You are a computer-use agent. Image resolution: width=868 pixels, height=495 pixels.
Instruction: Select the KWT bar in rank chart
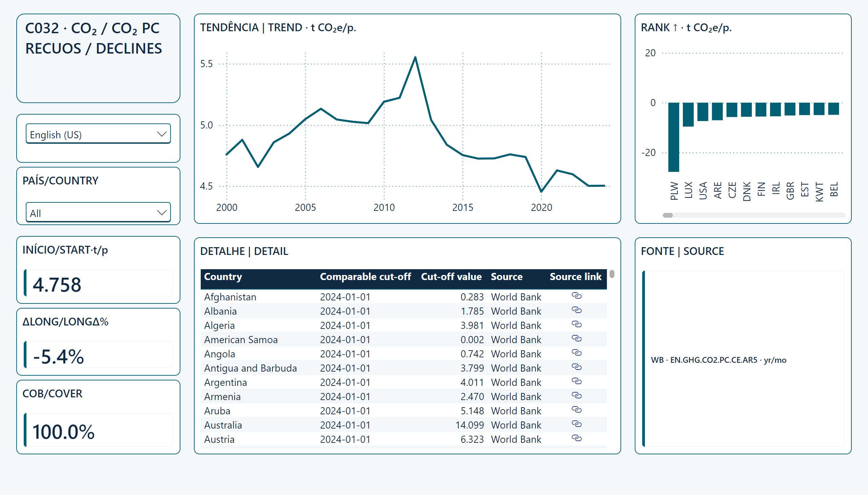(819, 109)
